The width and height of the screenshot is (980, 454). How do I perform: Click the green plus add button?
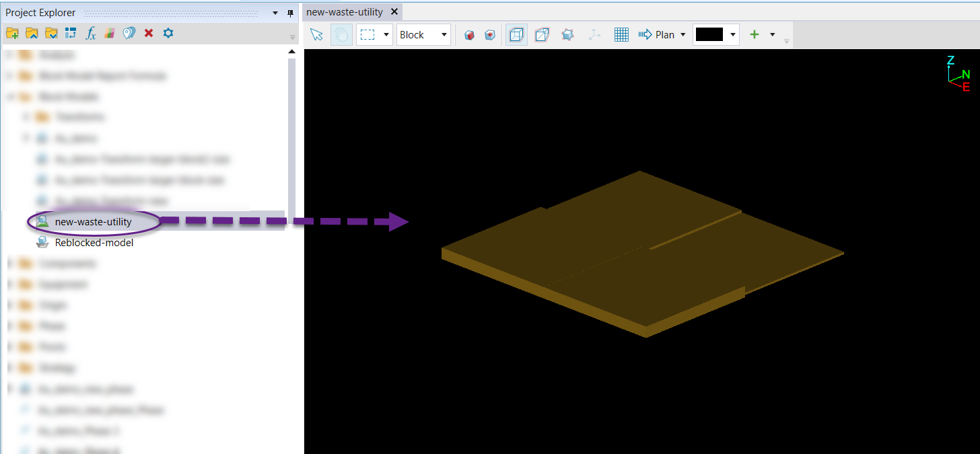tap(755, 35)
